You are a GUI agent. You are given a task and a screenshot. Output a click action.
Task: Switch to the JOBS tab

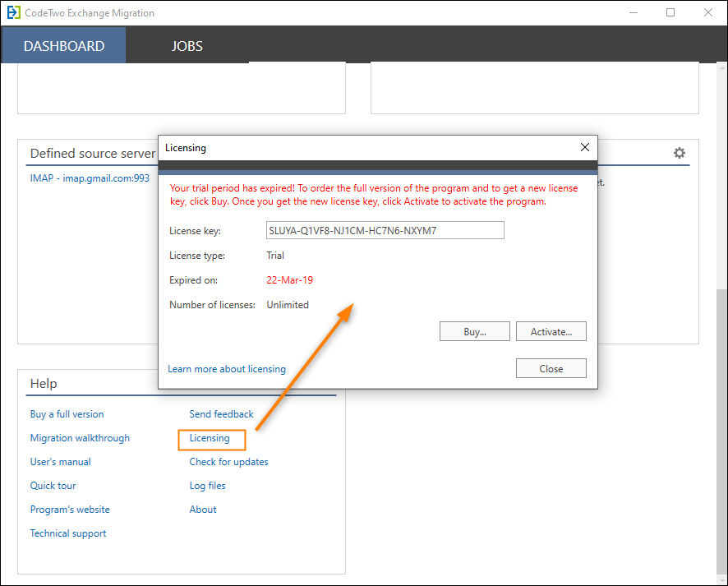click(x=187, y=45)
